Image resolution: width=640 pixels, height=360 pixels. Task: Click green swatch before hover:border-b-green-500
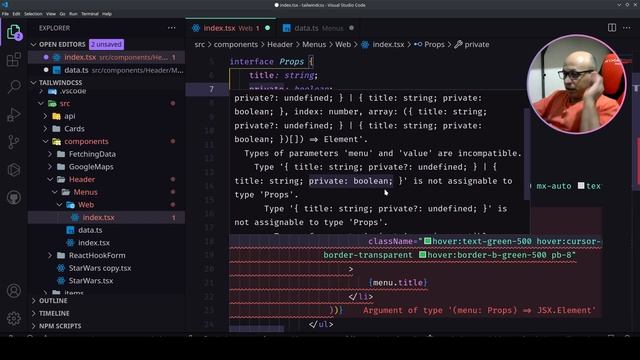(422, 255)
